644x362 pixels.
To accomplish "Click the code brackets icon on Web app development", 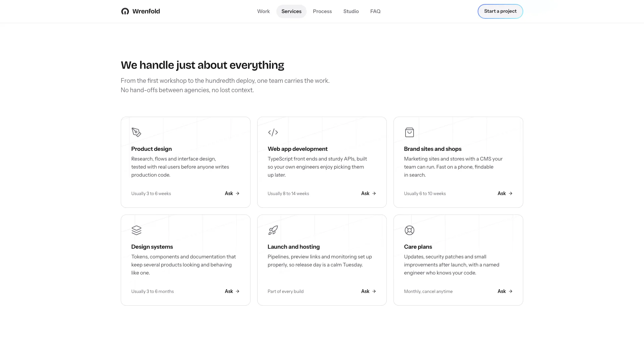I will pos(273,132).
